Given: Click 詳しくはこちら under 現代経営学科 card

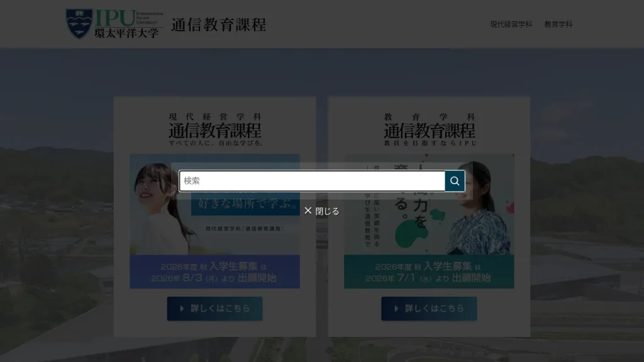Looking at the screenshot, I should pyautogui.click(x=215, y=308).
